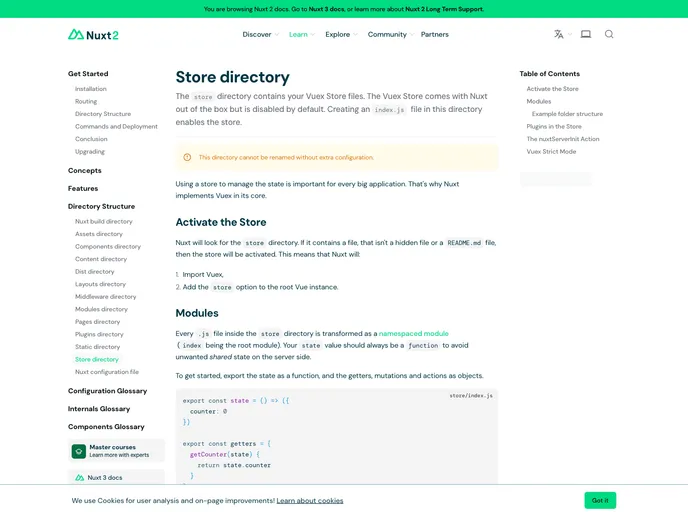This screenshot has height=512, width=688.
Task: Open Content directory page
Action: (100, 259)
